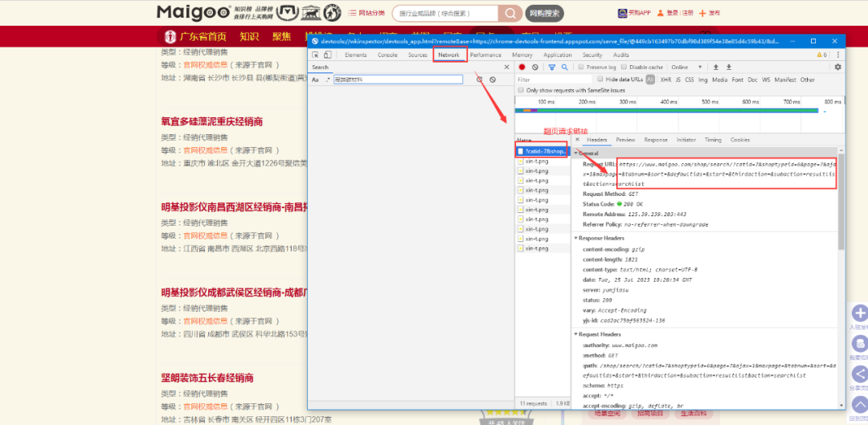Open 氧宜多硅藻泥重庆经销商 listing link
The image size is (868, 425).
[x=211, y=121]
